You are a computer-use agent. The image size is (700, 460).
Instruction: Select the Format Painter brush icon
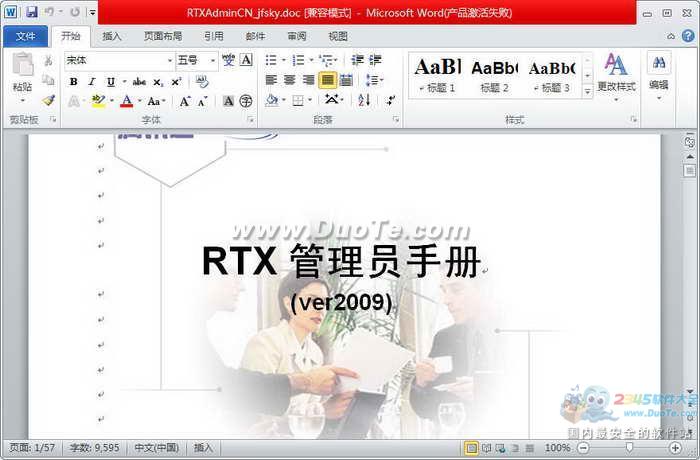point(48,100)
